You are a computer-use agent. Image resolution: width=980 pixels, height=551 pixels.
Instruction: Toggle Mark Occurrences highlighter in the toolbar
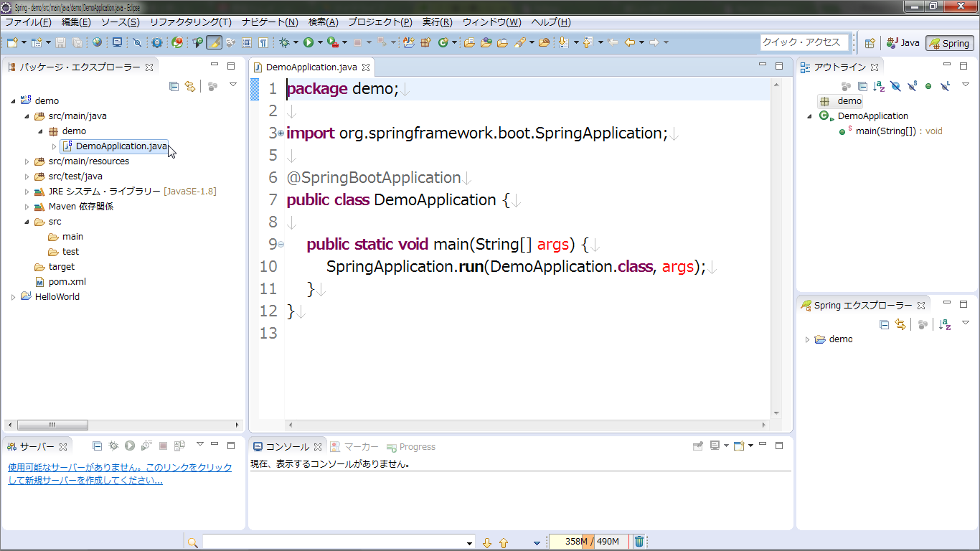(x=212, y=42)
